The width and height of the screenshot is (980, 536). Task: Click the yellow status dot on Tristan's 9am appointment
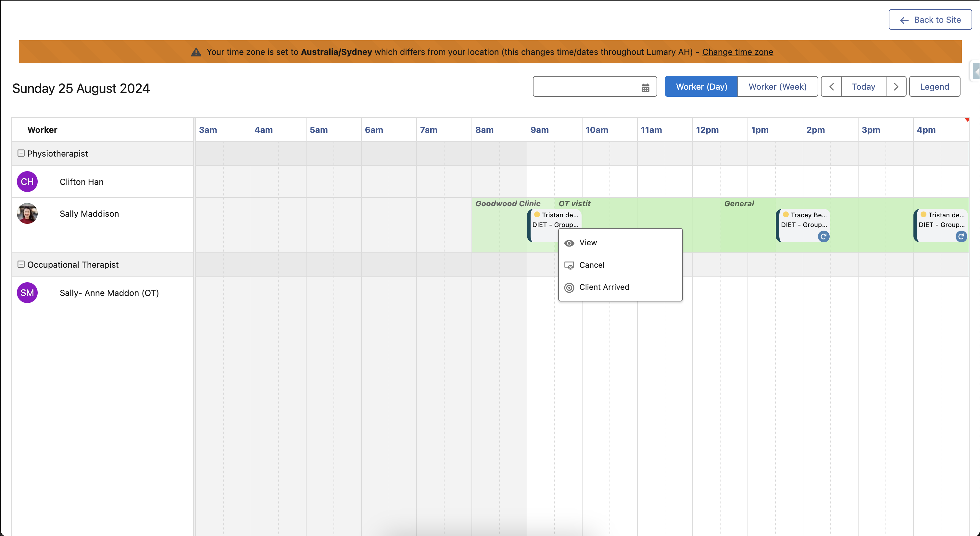click(536, 215)
